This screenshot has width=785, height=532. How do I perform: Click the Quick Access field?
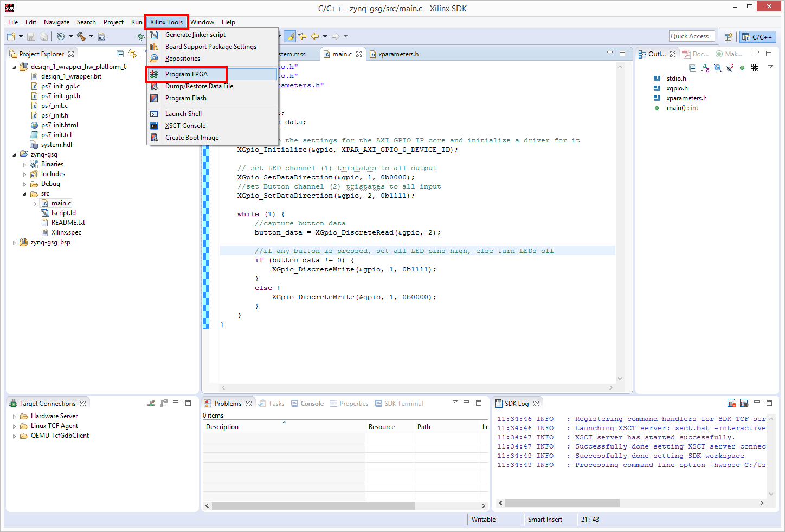click(x=692, y=36)
